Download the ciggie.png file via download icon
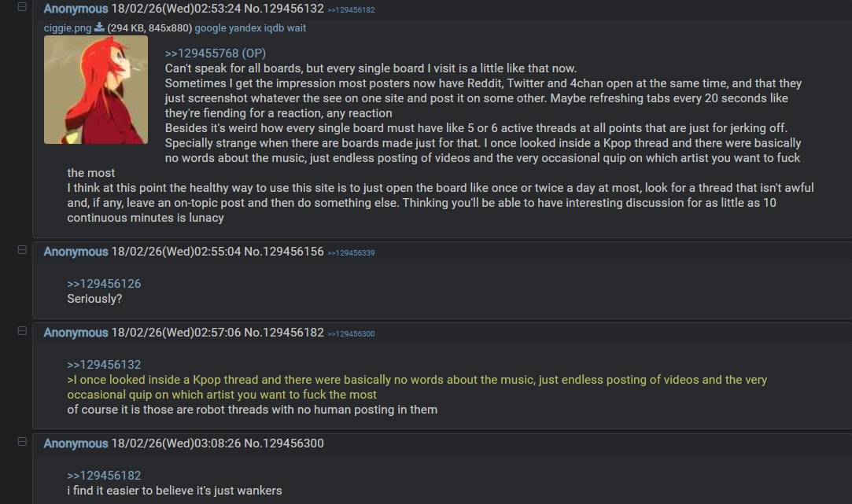The height and width of the screenshot is (504, 852). (99, 28)
